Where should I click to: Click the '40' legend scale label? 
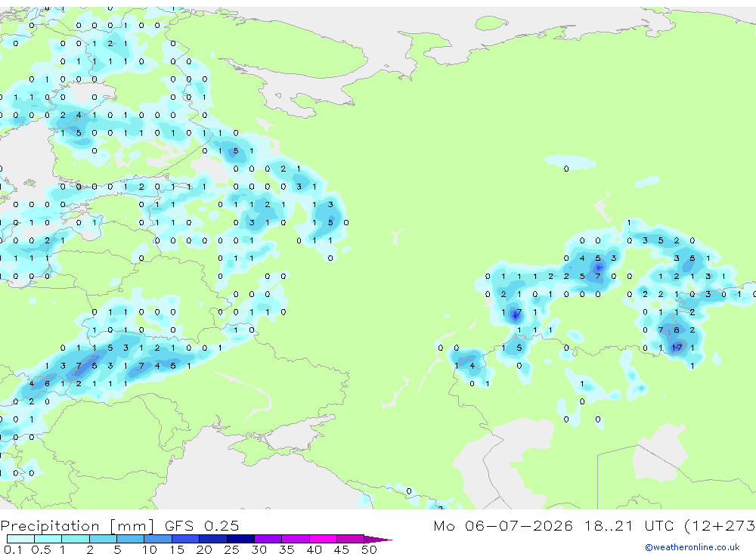click(314, 549)
